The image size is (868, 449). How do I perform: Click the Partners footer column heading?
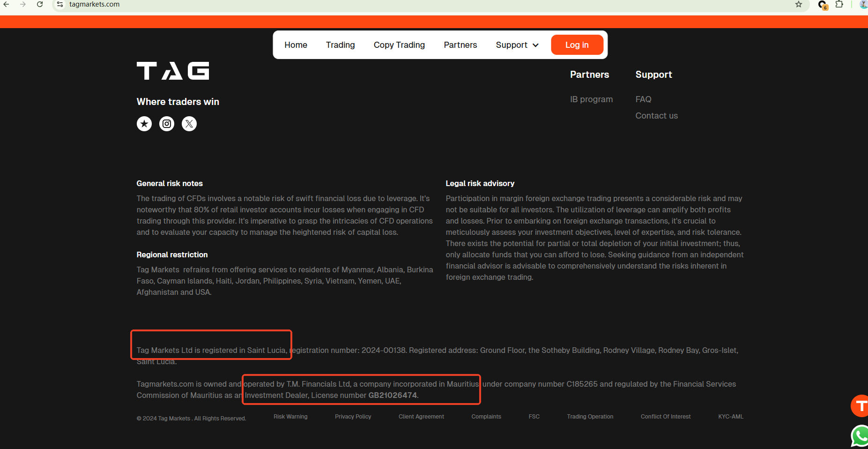click(x=590, y=75)
